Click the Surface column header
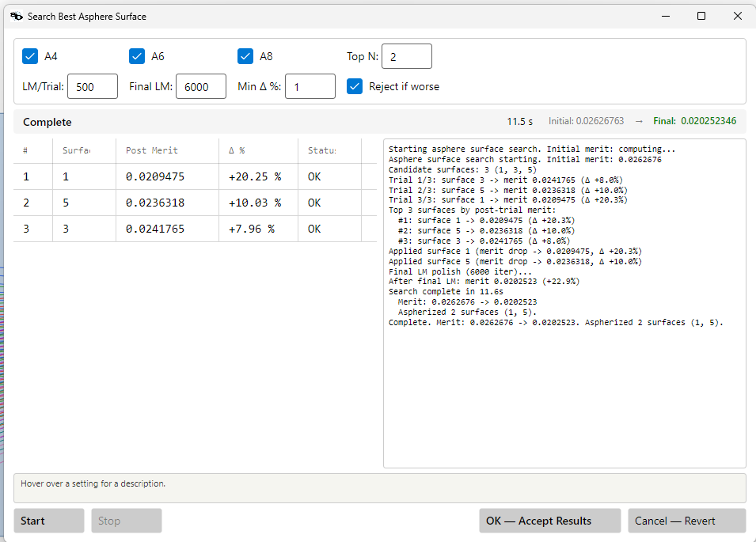Viewport: 756px width, 542px height. pyautogui.click(x=84, y=150)
